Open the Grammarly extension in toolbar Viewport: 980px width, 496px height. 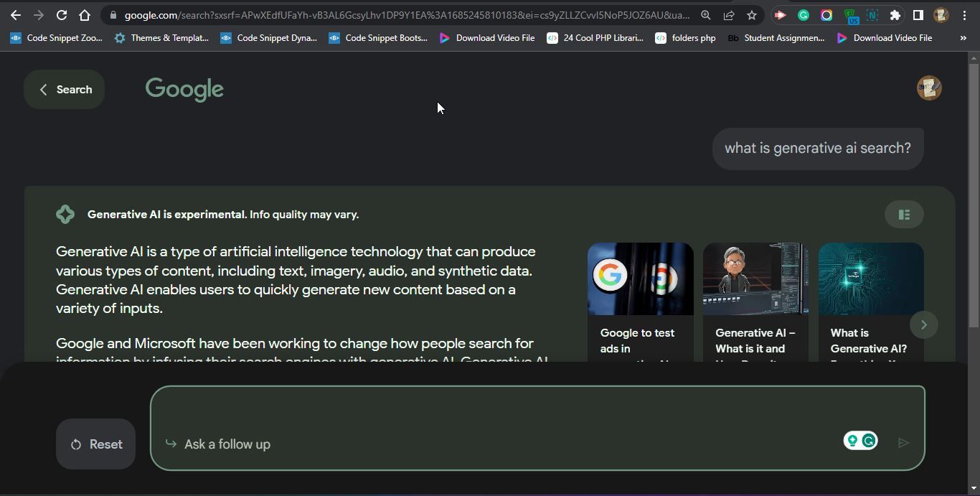[x=804, y=15]
